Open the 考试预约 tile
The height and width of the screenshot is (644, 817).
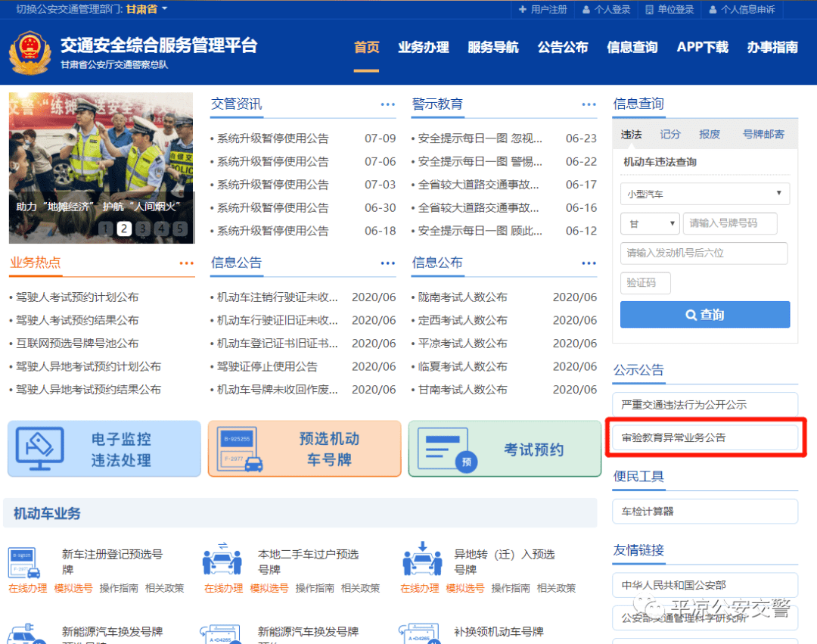505,449
